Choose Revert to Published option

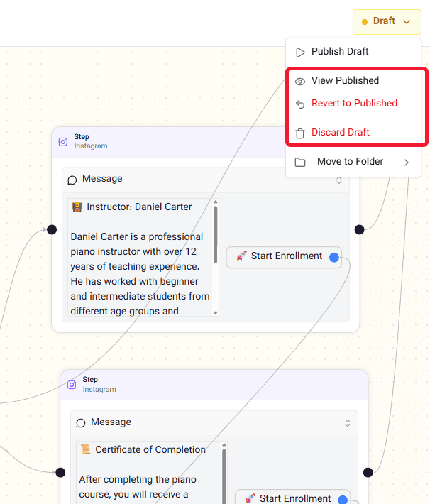[354, 103]
